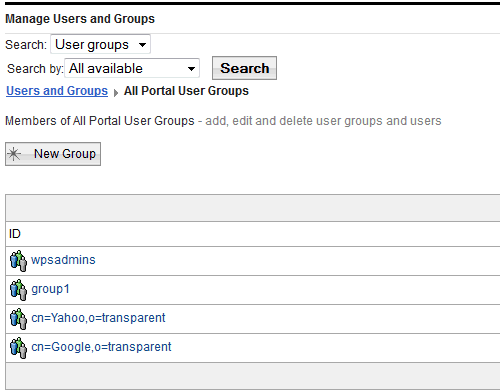
Task: Open the User groups search dropdown
Action: pyautogui.click(x=100, y=44)
